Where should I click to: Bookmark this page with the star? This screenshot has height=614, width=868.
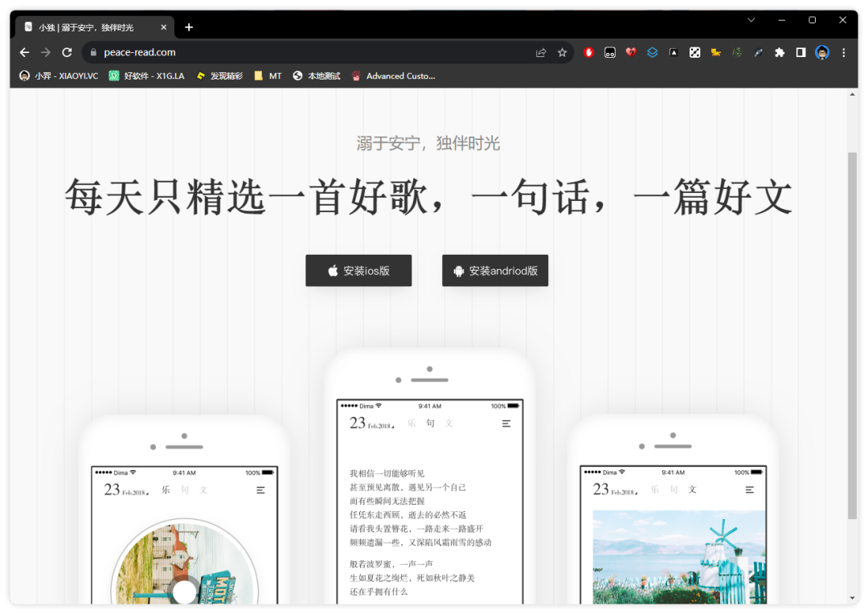563,52
